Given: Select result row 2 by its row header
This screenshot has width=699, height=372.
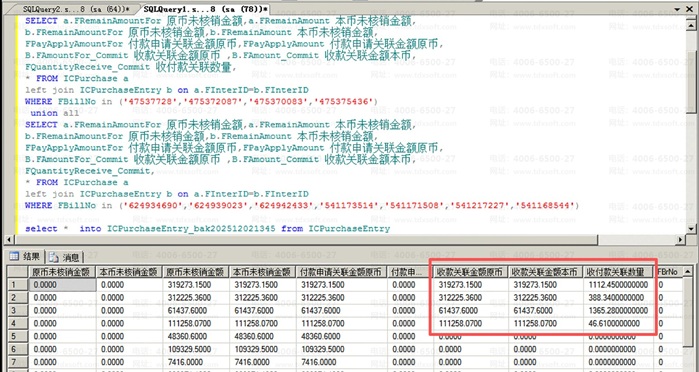Looking at the screenshot, I should pyautogui.click(x=17, y=298).
